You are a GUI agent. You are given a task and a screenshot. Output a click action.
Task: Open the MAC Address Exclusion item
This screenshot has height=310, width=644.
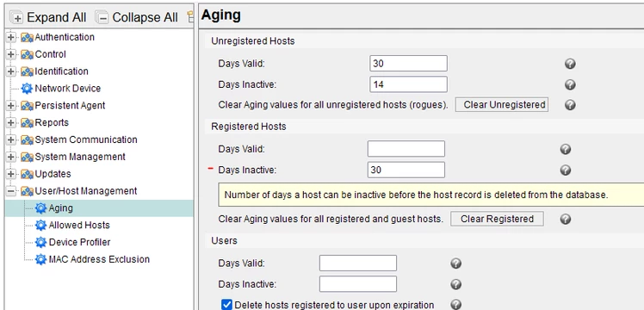click(x=99, y=259)
